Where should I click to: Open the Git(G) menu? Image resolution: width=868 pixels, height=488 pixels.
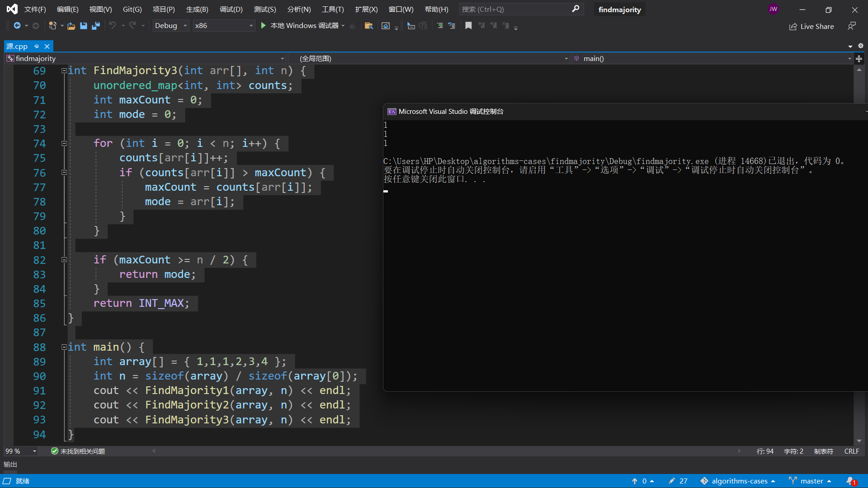coord(132,9)
